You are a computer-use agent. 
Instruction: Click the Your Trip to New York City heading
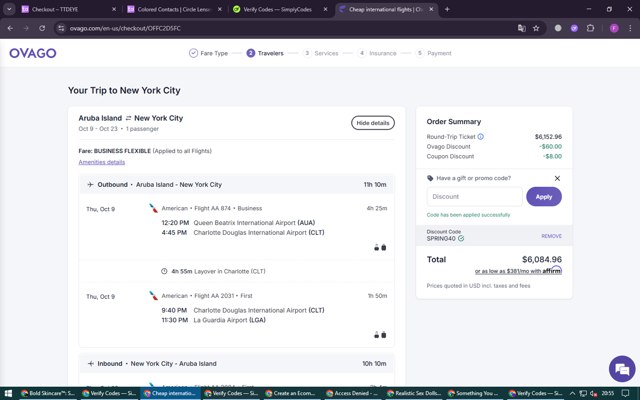pyautogui.click(x=124, y=90)
